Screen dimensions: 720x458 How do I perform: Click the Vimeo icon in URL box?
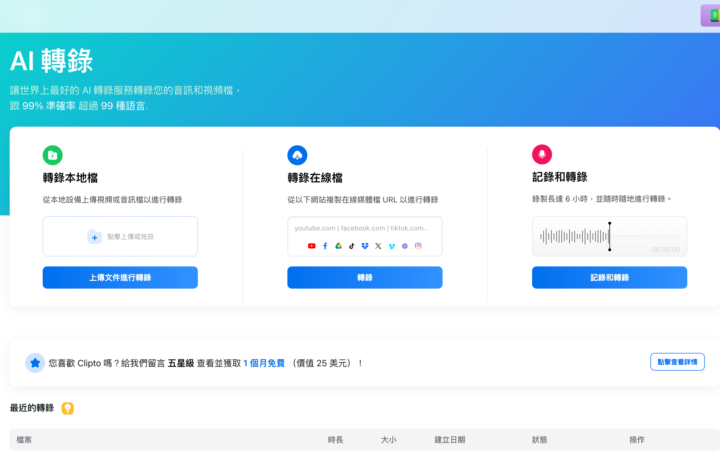(x=392, y=246)
